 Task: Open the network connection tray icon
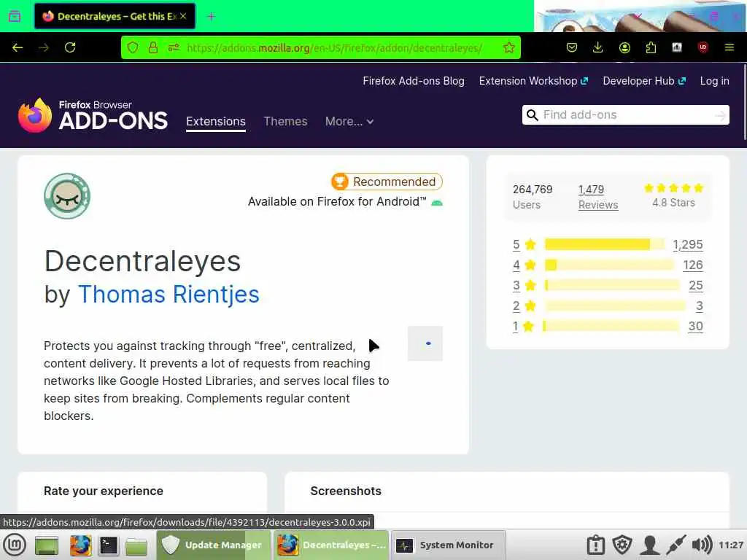click(x=676, y=545)
